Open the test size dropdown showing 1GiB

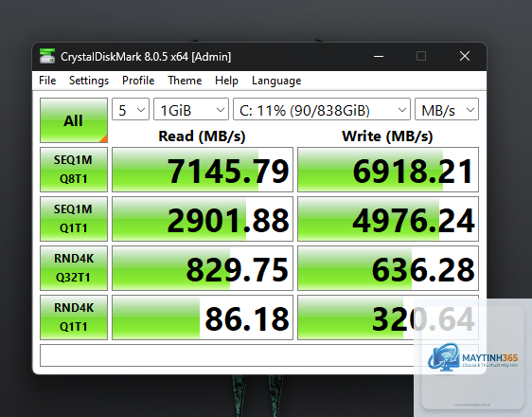[191, 109]
